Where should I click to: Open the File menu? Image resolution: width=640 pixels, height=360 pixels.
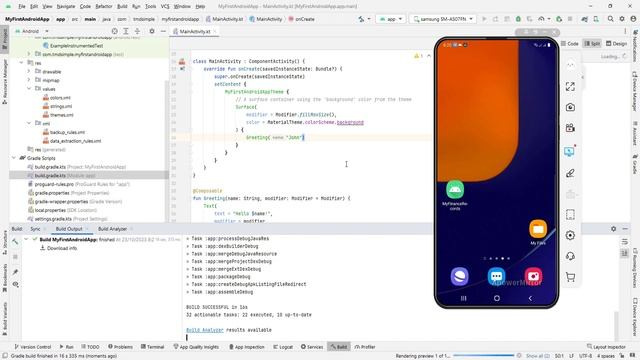coord(22,7)
